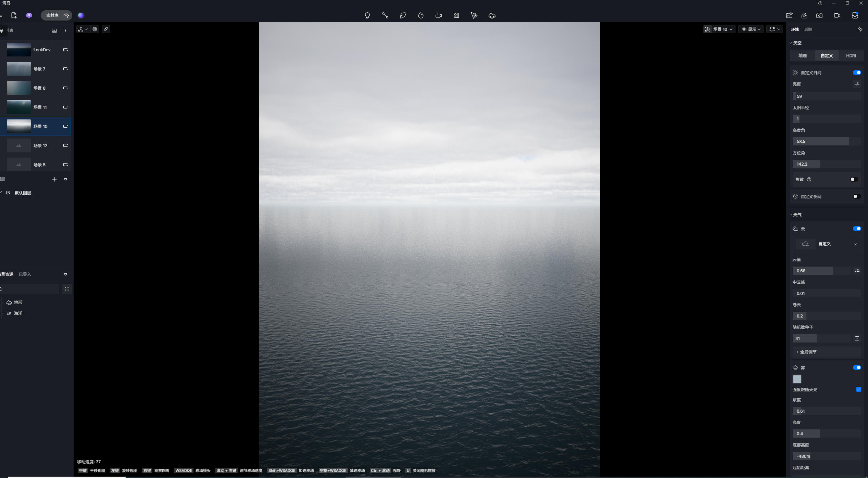Image resolution: width=868 pixels, height=478 pixels.
Task: Enable the 自定义夜间 toggle
Action: click(856, 196)
